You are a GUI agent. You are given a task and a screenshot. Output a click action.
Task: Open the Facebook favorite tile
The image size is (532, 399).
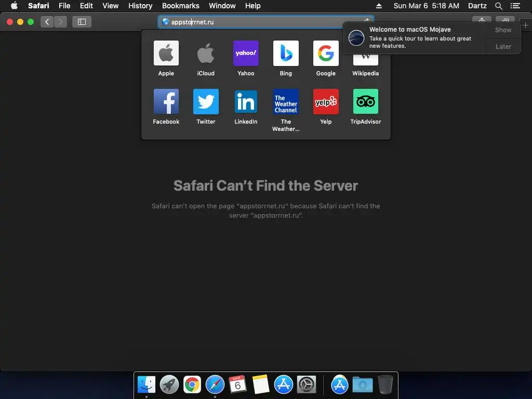click(x=166, y=101)
